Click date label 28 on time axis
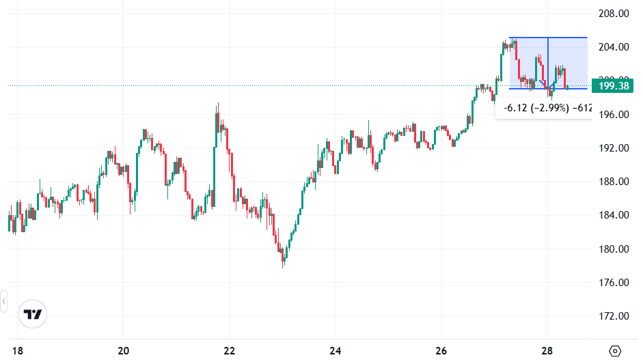This screenshot has width=643, height=364. [x=547, y=351]
